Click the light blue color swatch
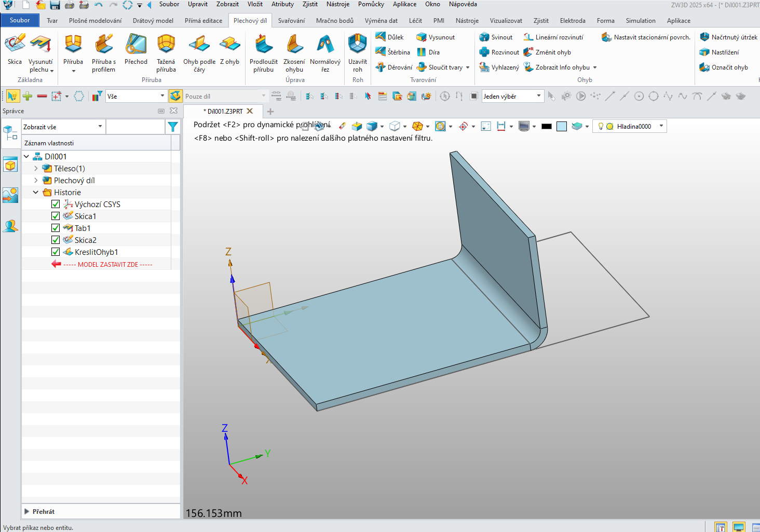Screen dimensions: 760x532 pyautogui.click(x=562, y=126)
